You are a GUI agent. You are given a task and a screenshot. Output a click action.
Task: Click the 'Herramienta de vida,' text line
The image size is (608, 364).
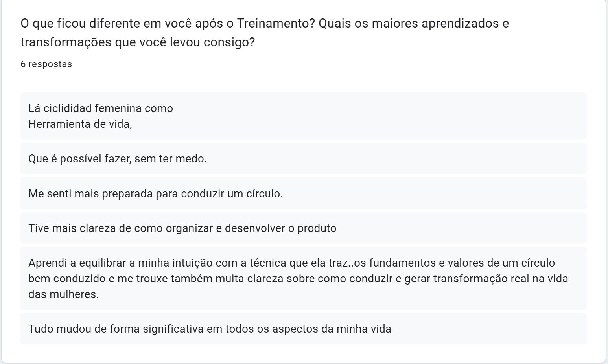80,124
